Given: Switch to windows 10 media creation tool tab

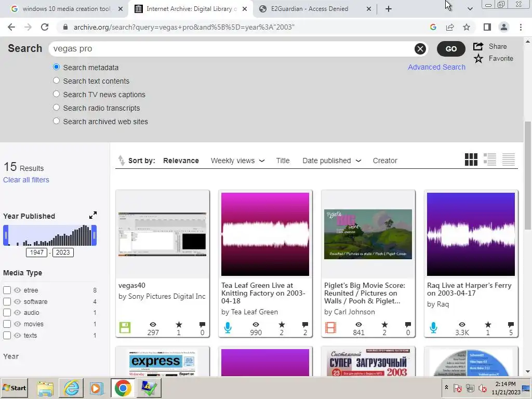Looking at the screenshot, I should pyautogui.click(x=66, y=9).
